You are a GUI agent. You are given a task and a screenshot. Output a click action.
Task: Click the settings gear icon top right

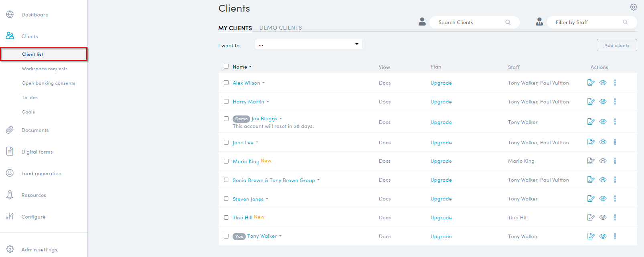click(x=633, y=7)
